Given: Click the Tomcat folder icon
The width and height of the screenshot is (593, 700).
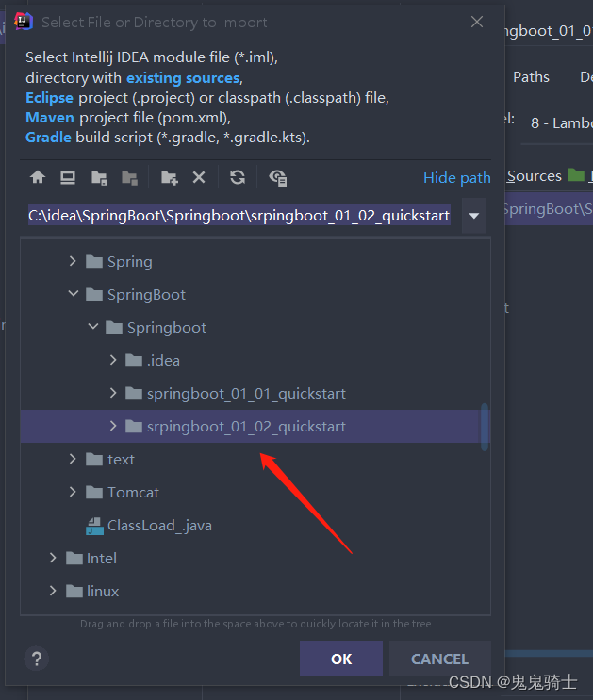Looking at the screenshot, I should [94, 493].
